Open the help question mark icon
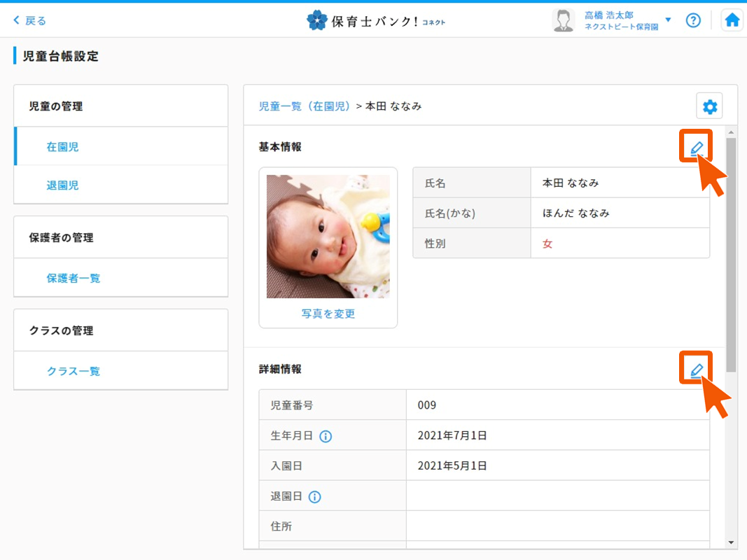Image resolution: width=747 pixels, height=560 pixels. 693,20
